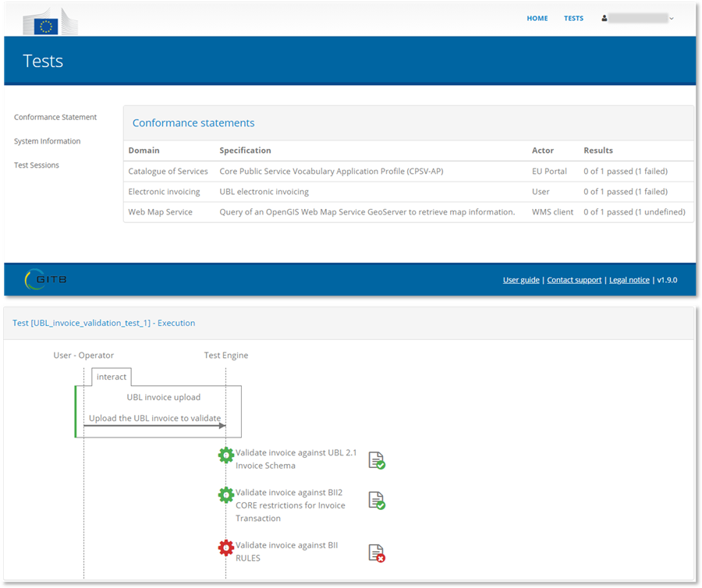Image resolution: width=702 pixels, height=588 pixels.
Task: Click 'Validate invoice against UBL 2.1 Invoice Schema' text
Action: pyautogui.click(x=296, y=459)
